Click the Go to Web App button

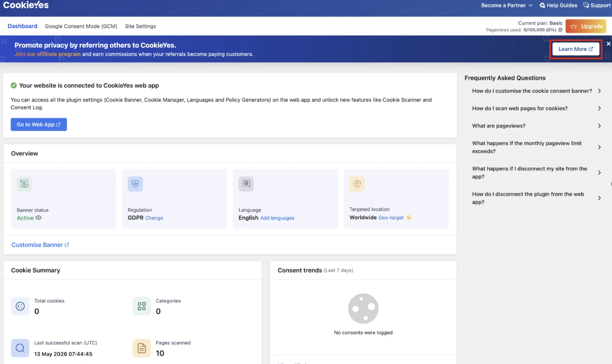(x=39, y=124)
